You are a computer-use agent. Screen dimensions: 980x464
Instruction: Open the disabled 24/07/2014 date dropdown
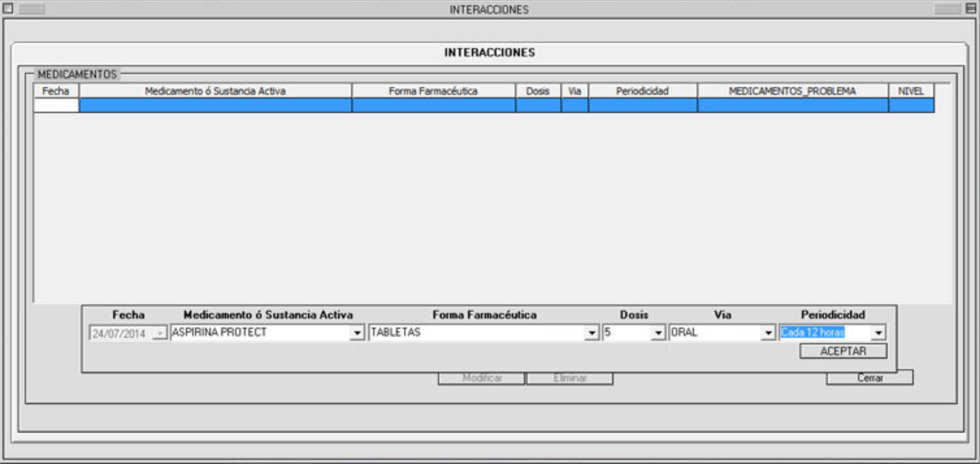click(160, 334)
